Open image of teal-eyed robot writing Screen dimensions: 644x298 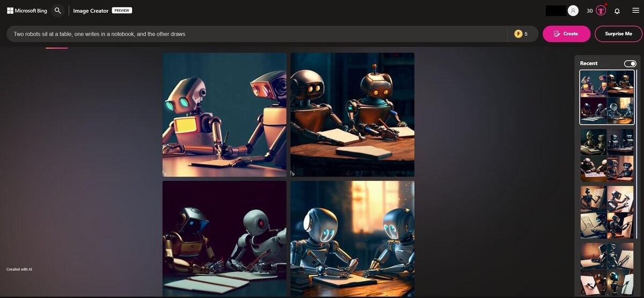point(224,114)
